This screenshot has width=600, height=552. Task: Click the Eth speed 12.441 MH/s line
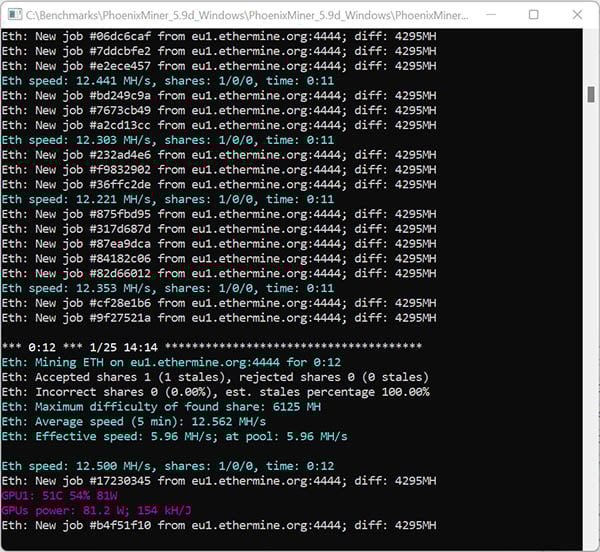(x=168, y=81)
